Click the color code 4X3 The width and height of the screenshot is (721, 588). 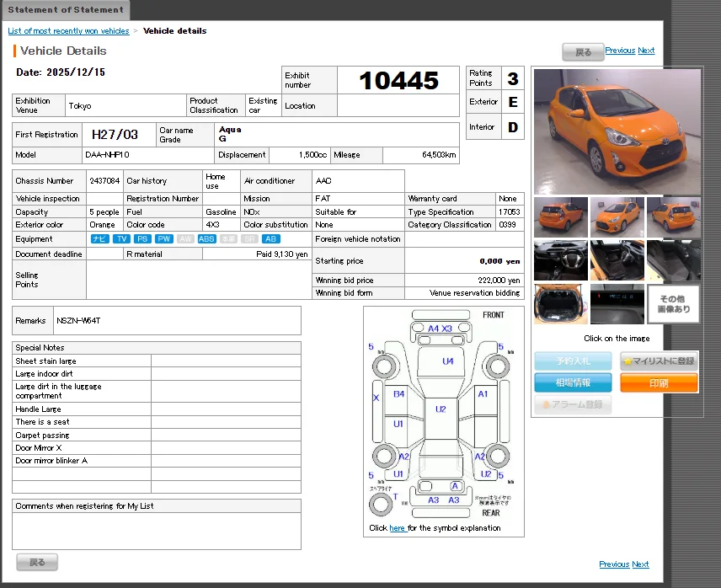(212, 224)
